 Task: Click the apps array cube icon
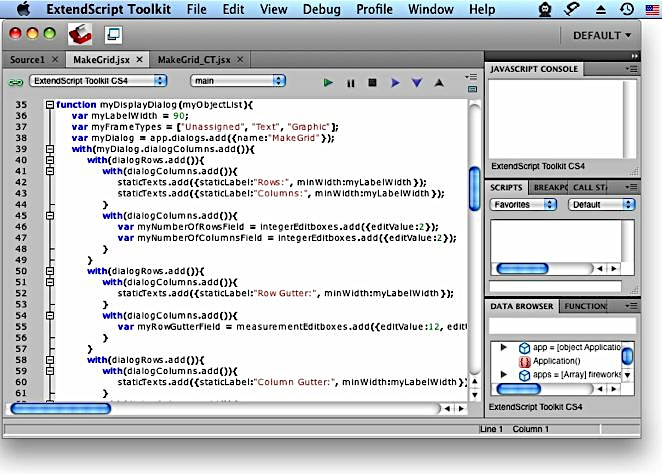[524, 375]
